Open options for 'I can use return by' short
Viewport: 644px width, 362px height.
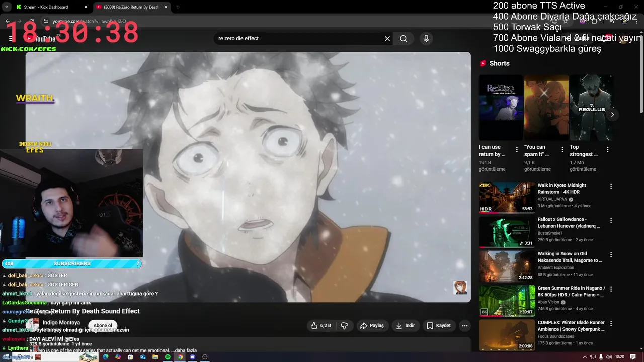coord(517,149)
